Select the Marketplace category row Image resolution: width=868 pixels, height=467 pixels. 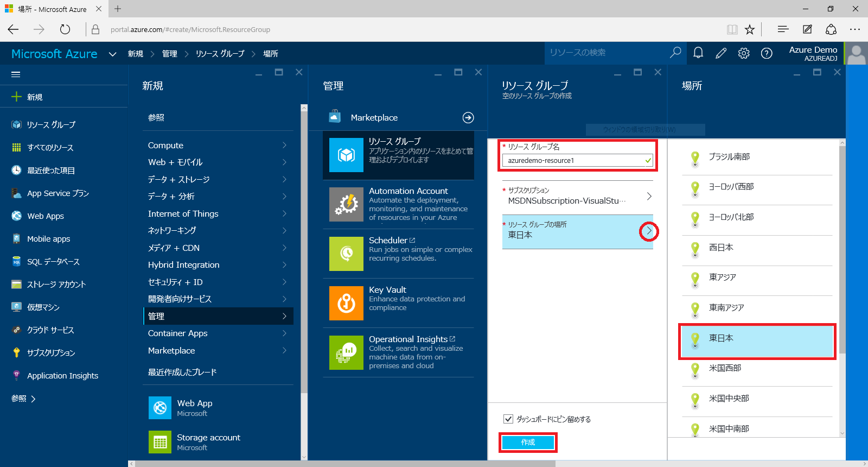tap(218, 351)
